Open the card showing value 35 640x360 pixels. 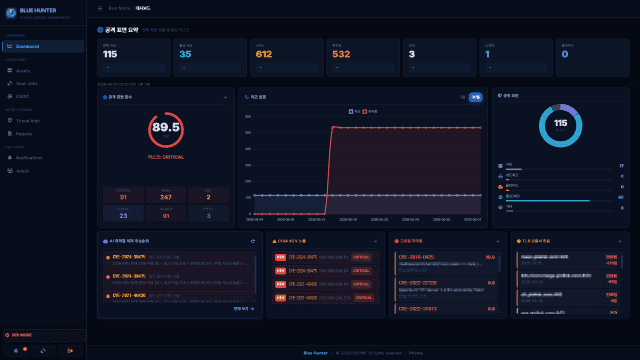point(210,58)
